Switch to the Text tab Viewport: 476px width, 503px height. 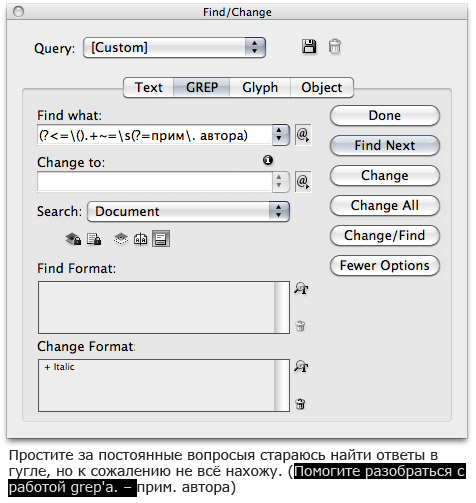[149, 88]
